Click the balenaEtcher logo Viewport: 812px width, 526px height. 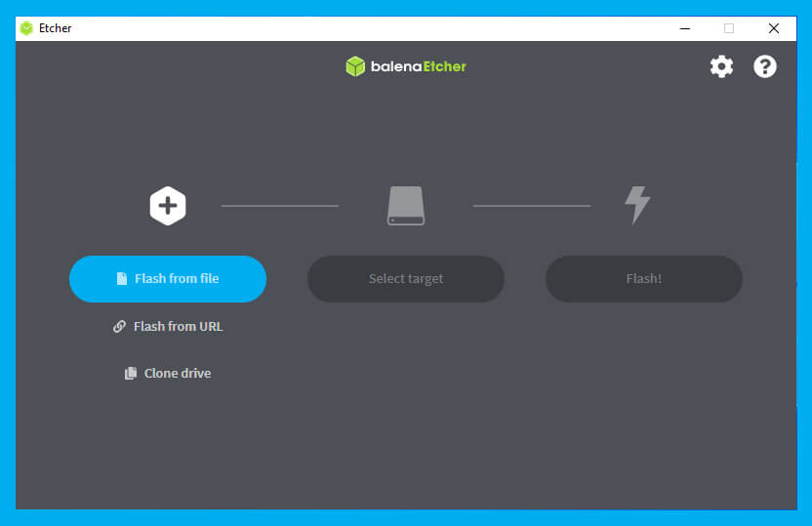(x=406, y=66)
